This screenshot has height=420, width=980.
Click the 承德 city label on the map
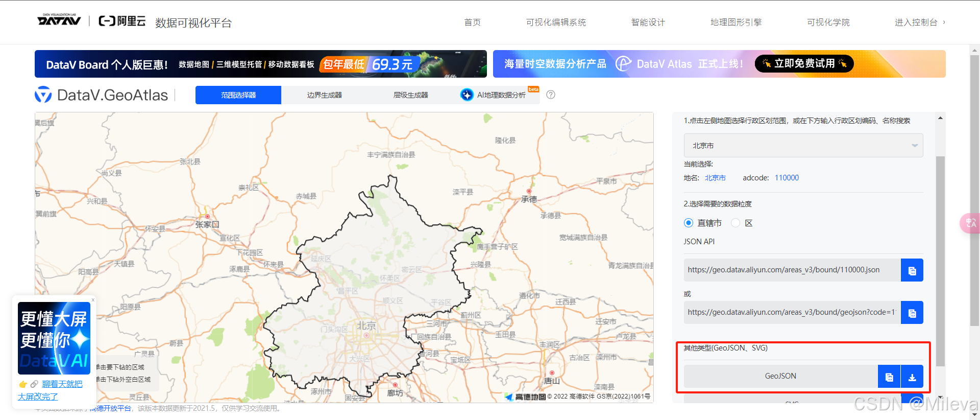(529, 199)
